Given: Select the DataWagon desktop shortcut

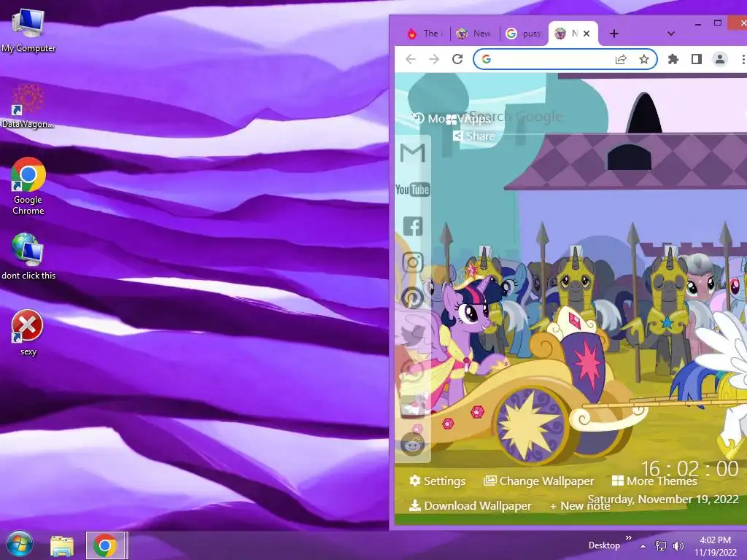Looking at the screenshot, I should point(28,106).
